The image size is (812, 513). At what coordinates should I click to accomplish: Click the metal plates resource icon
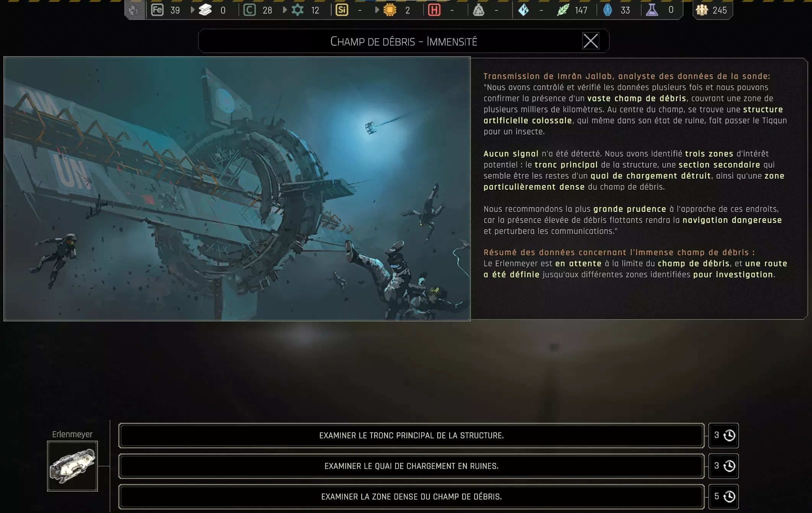[205, 10]
